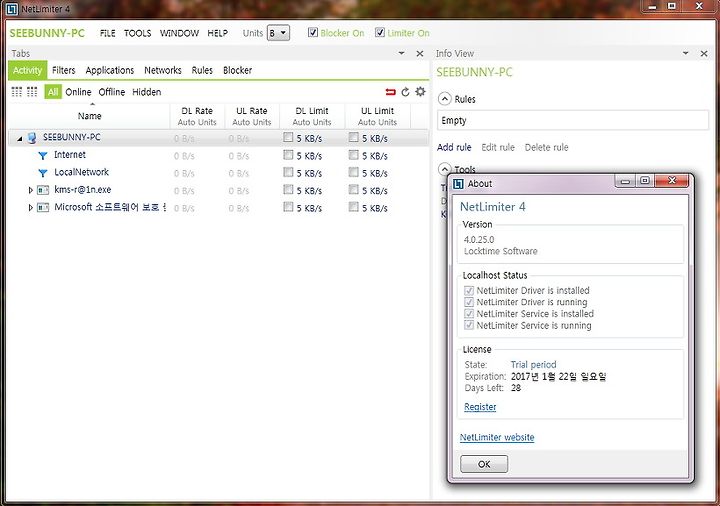Click OK in the About dialog
This screenshot has width=720, height=506.
coord(484,464)
